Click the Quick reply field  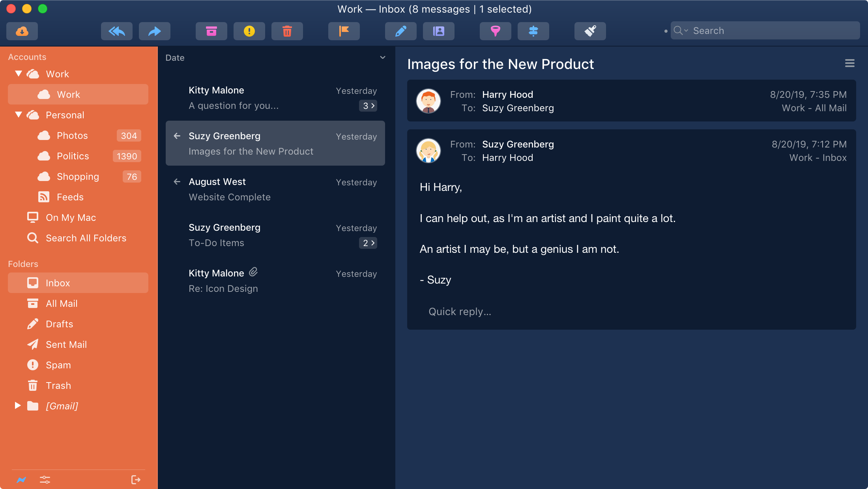(x=460, y=312)
